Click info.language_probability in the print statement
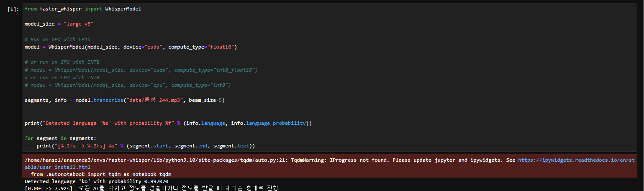644x191 pixels. (x=269, y=123)
